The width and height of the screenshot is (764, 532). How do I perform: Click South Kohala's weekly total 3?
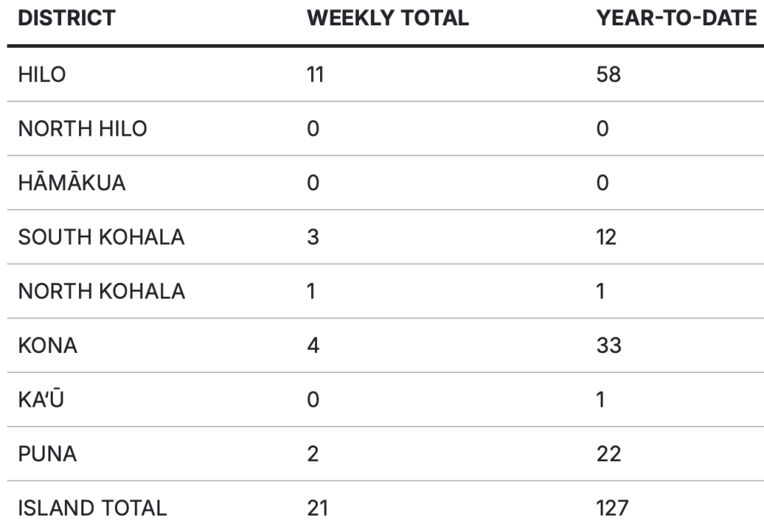[314, 237]
